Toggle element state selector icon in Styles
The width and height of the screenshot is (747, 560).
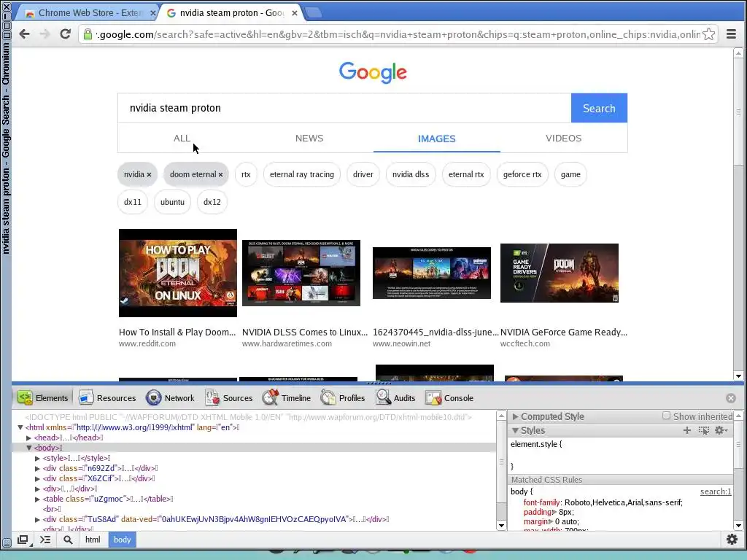click(x=704, y=430)
